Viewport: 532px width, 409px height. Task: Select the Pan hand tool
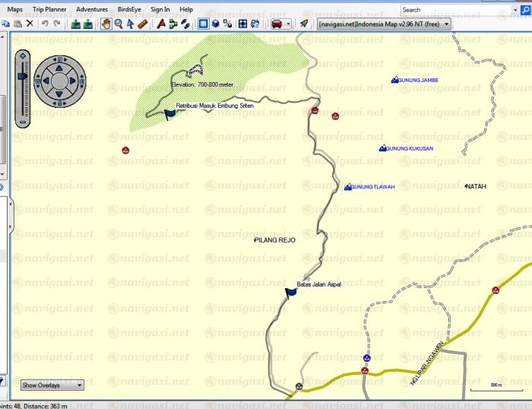(x=106, y=24)
